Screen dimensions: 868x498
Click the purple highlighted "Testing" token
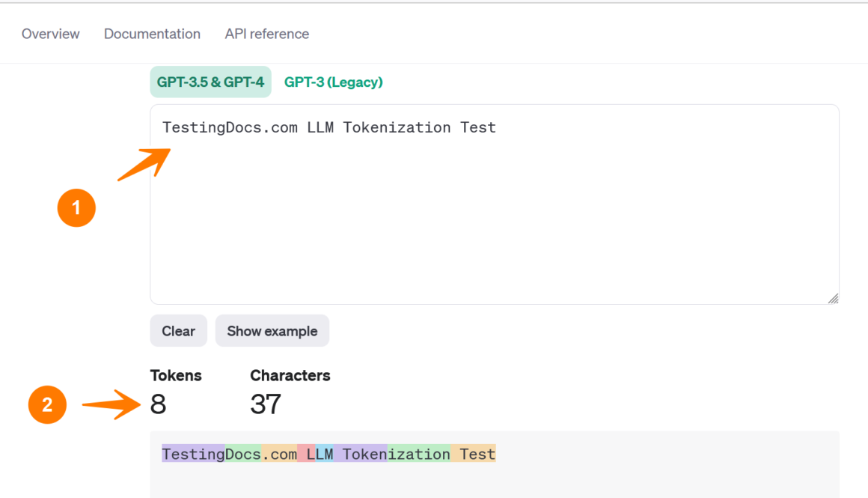coord(193,454)
